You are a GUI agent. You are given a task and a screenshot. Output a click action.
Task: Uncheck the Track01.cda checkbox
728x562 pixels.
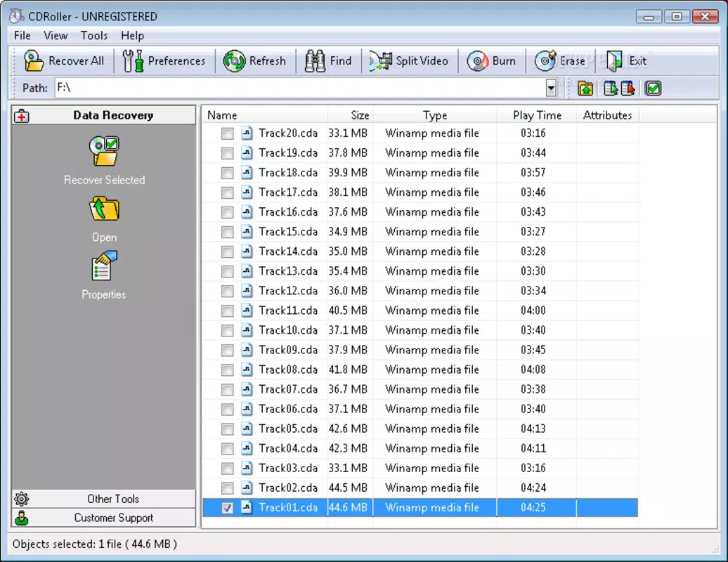click(227, 508)
